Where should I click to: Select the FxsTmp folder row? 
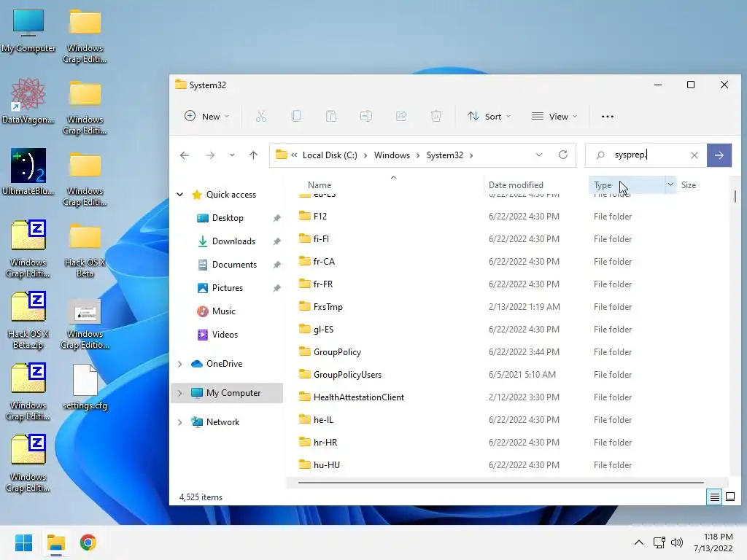tap(508, 307)
